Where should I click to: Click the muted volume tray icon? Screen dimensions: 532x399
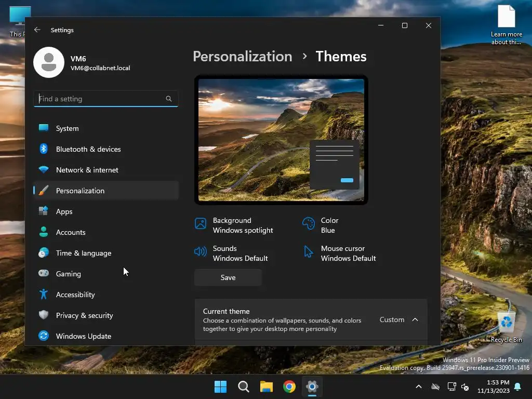tap(465, 387)
